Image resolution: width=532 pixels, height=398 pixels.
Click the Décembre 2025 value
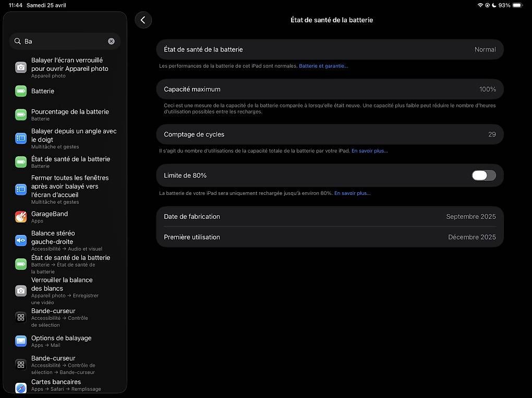click(472, 237)
